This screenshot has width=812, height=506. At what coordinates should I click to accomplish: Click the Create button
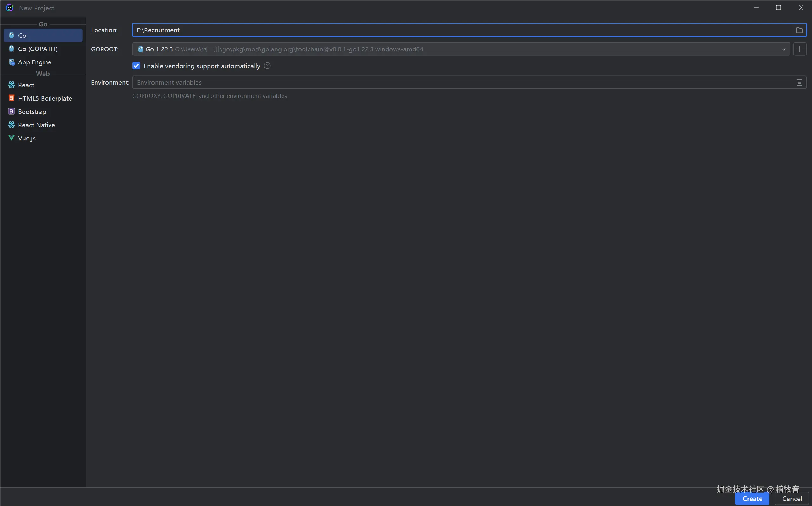752,499
